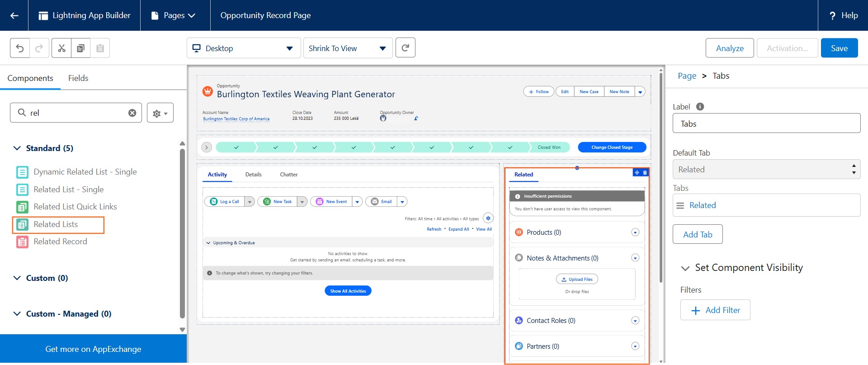Click the Help question mark icon

[832, 15]
